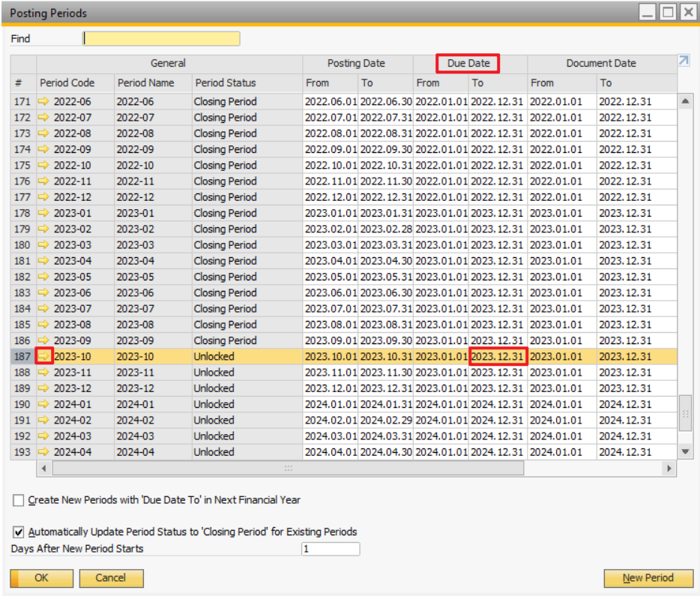Click the period name cell '2024-04'
Image resolution: width=700 pixels, height=596 pixels.
153,452
